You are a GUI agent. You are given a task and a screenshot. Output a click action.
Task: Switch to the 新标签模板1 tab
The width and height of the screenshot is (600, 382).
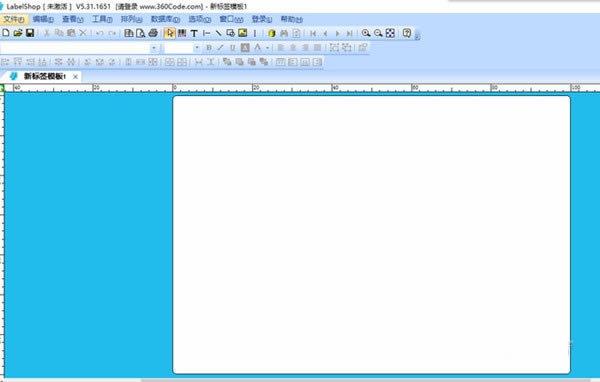(45, 77)
